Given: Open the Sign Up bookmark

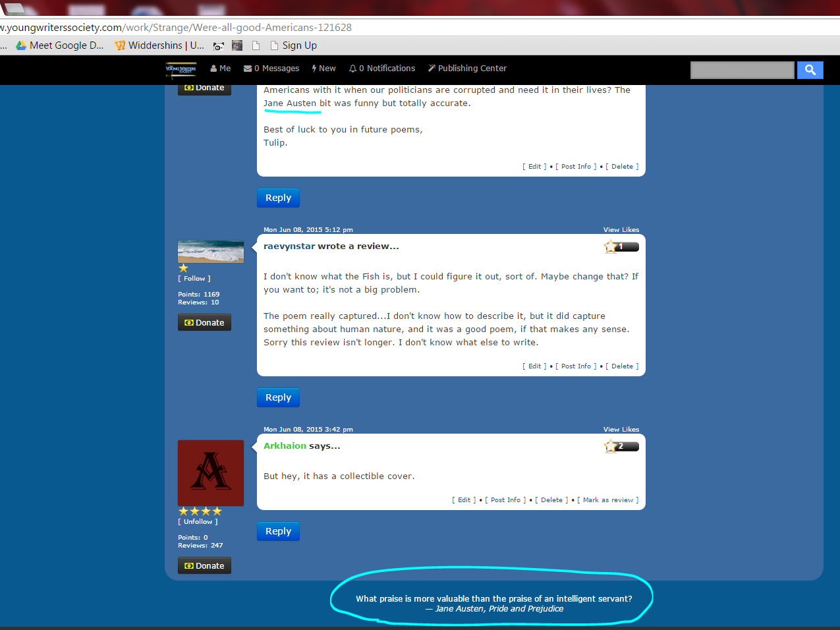Looking at the screenshot, I should (x=293, y=45).
